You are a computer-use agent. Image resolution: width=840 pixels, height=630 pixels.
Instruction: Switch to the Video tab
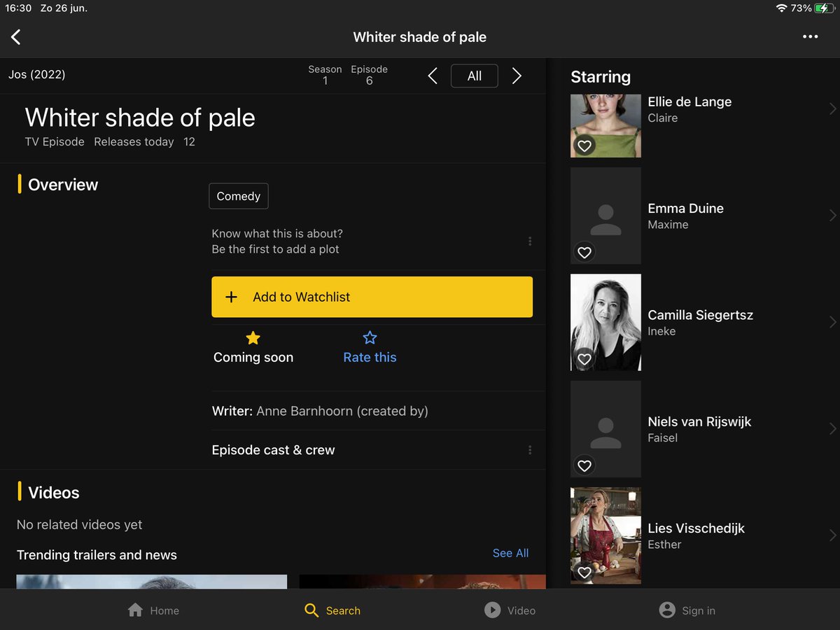pos(510,610)
